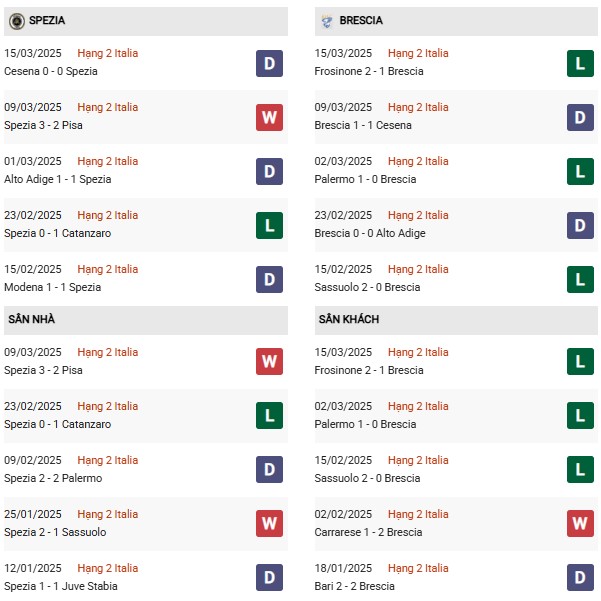The height and width of the screenshot is (601, 601).
Task: Click the D badge for Spezia 2-2 Palermo
Action: tap(269, 469)
